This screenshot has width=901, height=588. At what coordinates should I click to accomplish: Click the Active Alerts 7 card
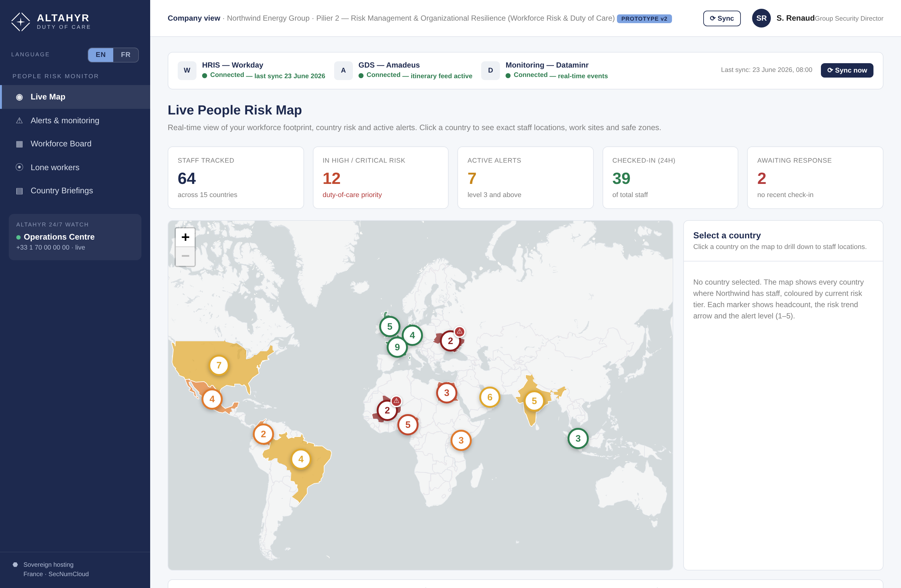click(x=526, y=177)
